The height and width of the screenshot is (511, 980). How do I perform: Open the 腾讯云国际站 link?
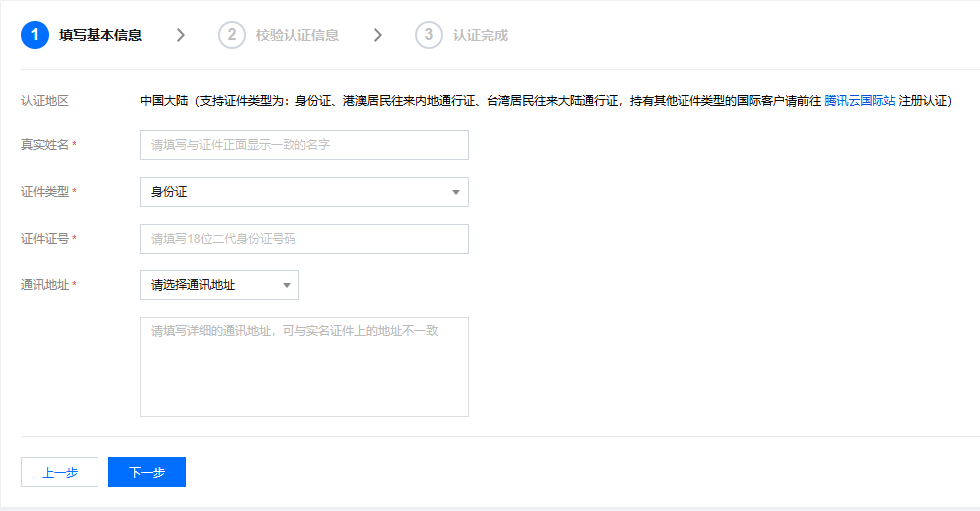(860, 101)
